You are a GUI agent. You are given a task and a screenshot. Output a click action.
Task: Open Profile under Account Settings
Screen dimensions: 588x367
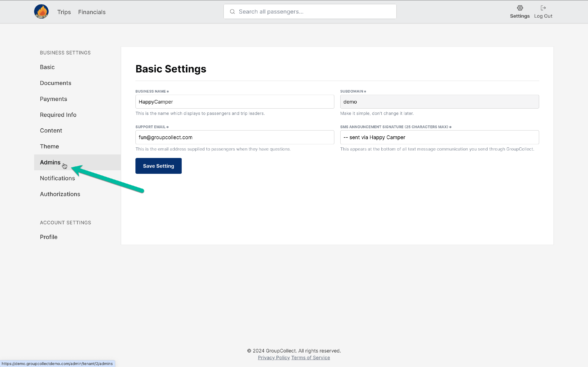coord(49,237)
